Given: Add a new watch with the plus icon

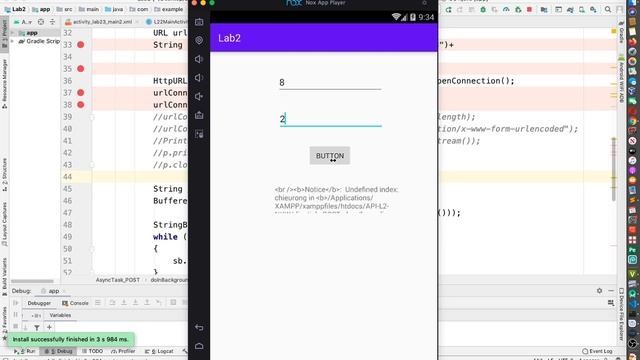Looking at the screenshot, I should tap(49, 327).
